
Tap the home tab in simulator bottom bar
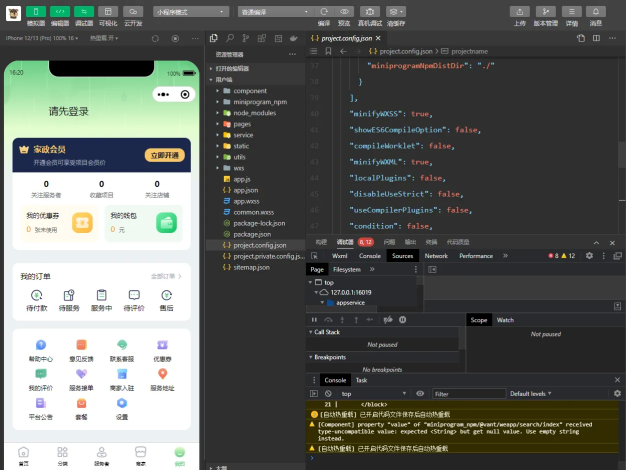pyautogui.click(x=24, y=456)
